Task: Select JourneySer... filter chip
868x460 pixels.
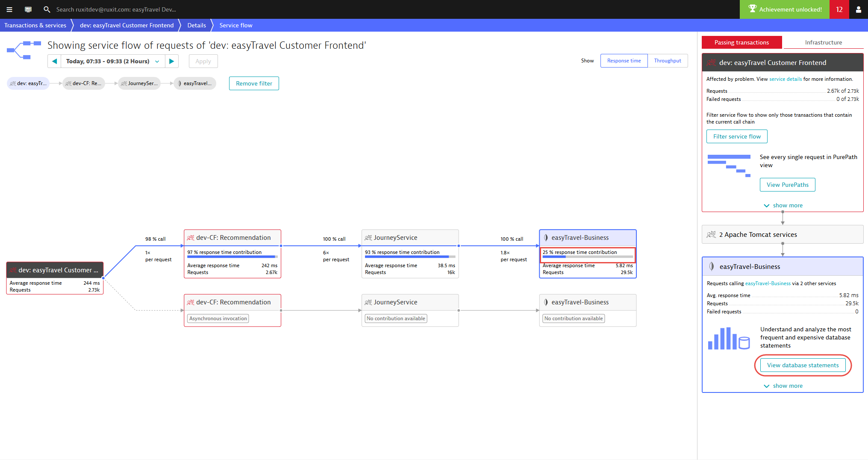Action: pyautogui.click(x=139, y=83)
